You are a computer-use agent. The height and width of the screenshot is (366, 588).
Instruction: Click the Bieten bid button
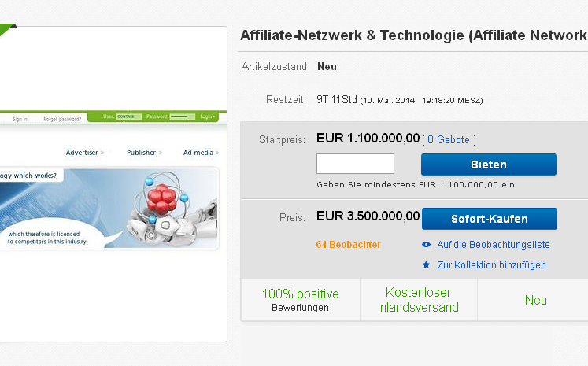coord(488,165)
